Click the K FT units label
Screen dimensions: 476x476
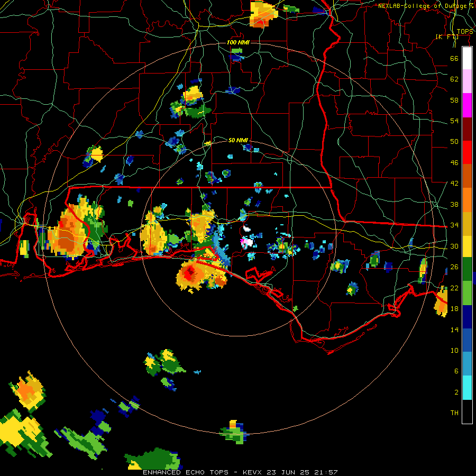[447, 37]
